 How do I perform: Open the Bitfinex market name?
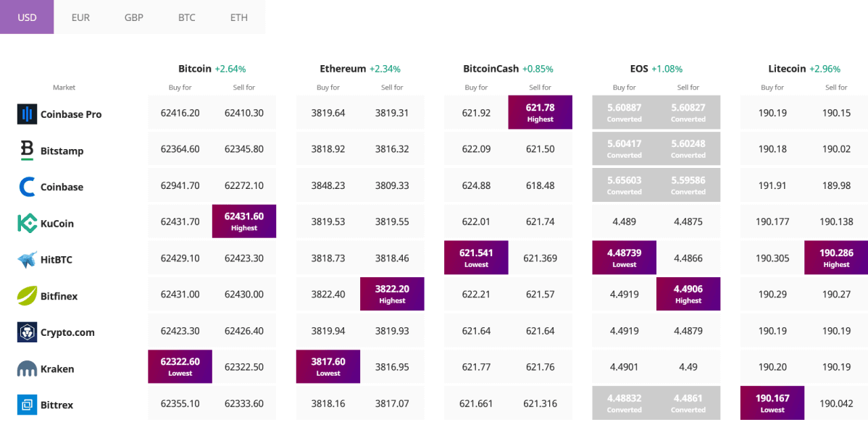pyautogui.click(x=59, y=296)
